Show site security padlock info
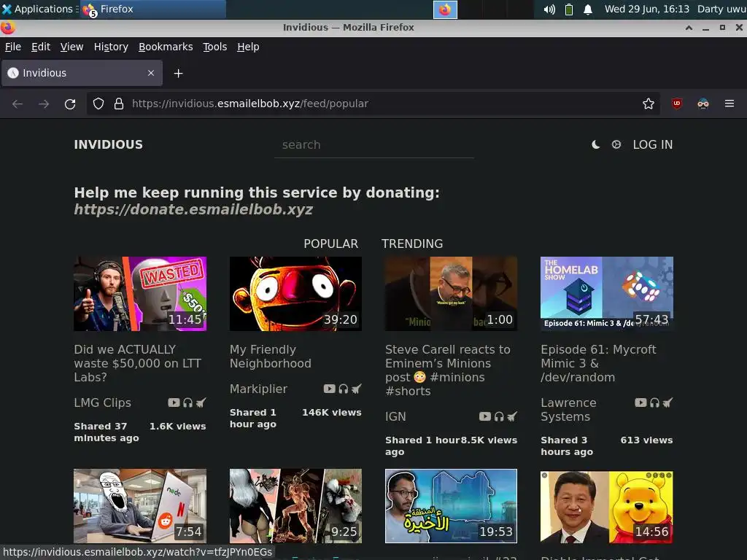747x560 pixels. (119, 104)
